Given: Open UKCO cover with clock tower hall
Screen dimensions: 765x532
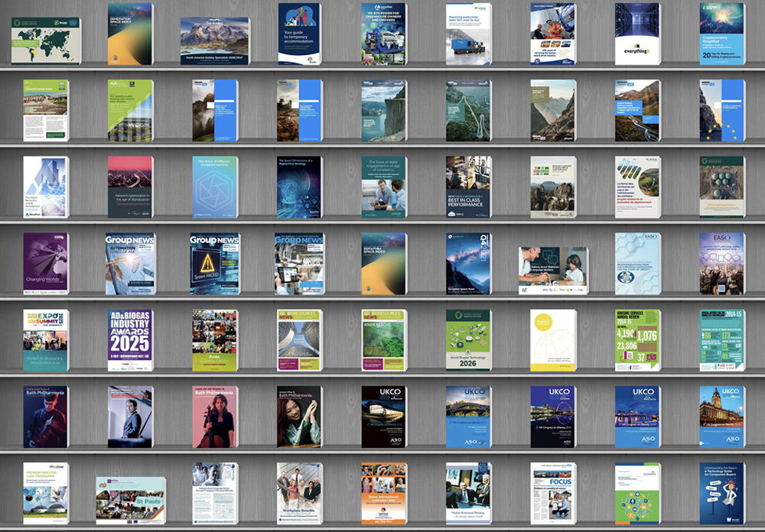Looking at the screenshot, I should pyautogui.click(x=722, y=417).
